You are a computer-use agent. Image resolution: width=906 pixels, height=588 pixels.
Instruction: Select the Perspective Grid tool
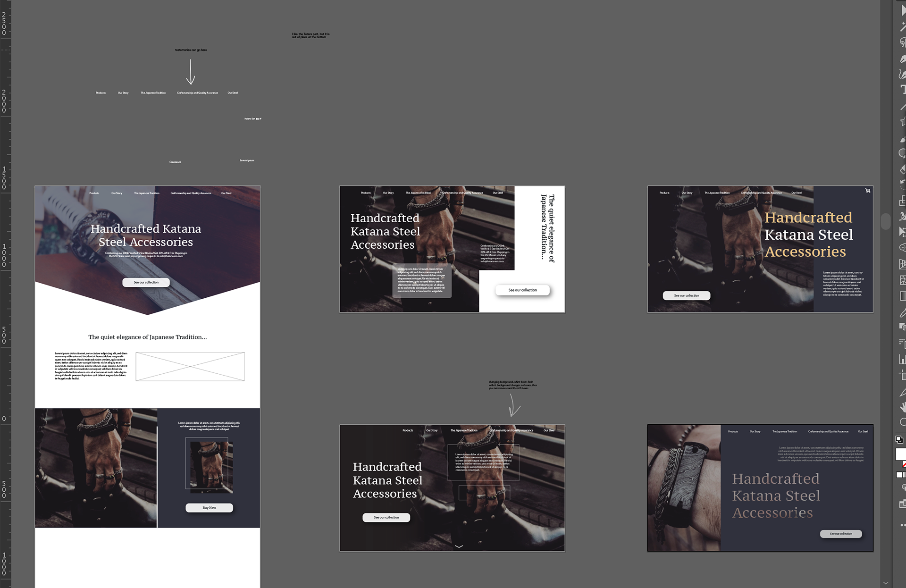(x=902, y=264)
